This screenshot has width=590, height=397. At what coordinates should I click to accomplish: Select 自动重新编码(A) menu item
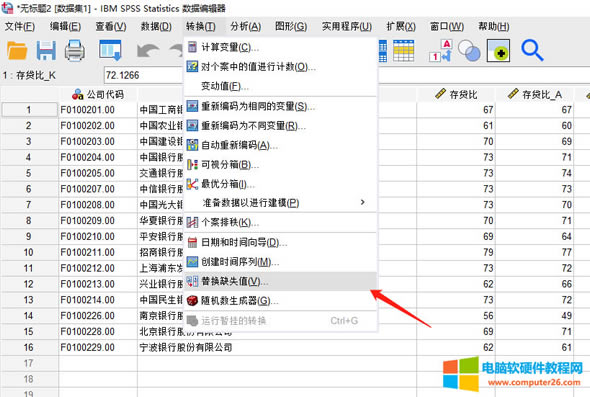coord(280,145)
